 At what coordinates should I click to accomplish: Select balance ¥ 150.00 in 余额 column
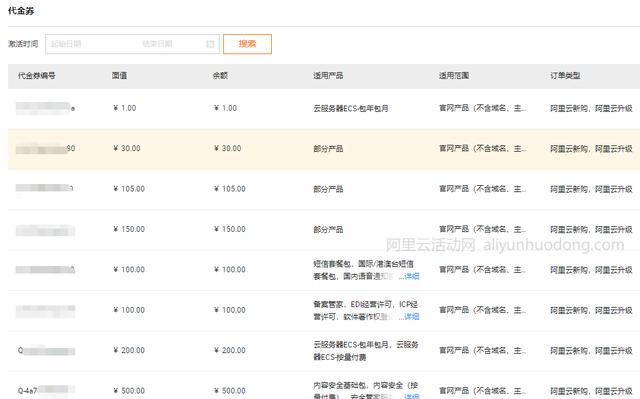[x=229, y=229]
